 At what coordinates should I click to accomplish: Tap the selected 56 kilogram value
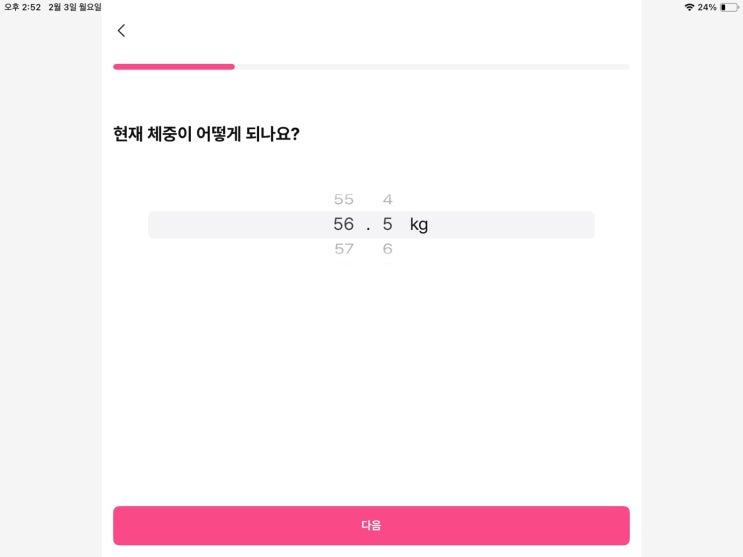pyautogui.click(x=344, y=224)
